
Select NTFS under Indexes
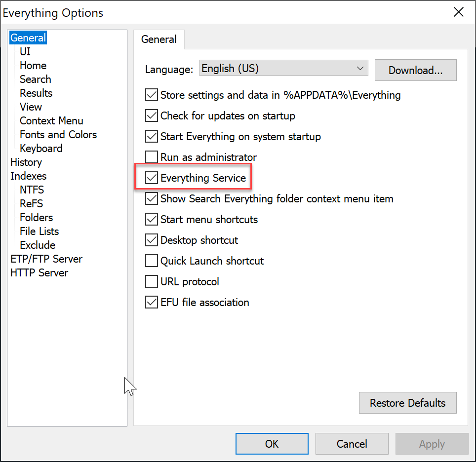click(x=32, y=190)
